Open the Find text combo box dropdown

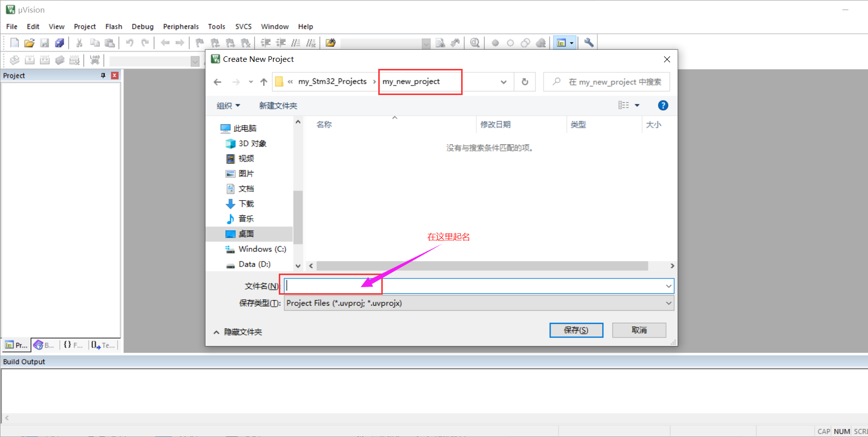(x=426, y=43)
